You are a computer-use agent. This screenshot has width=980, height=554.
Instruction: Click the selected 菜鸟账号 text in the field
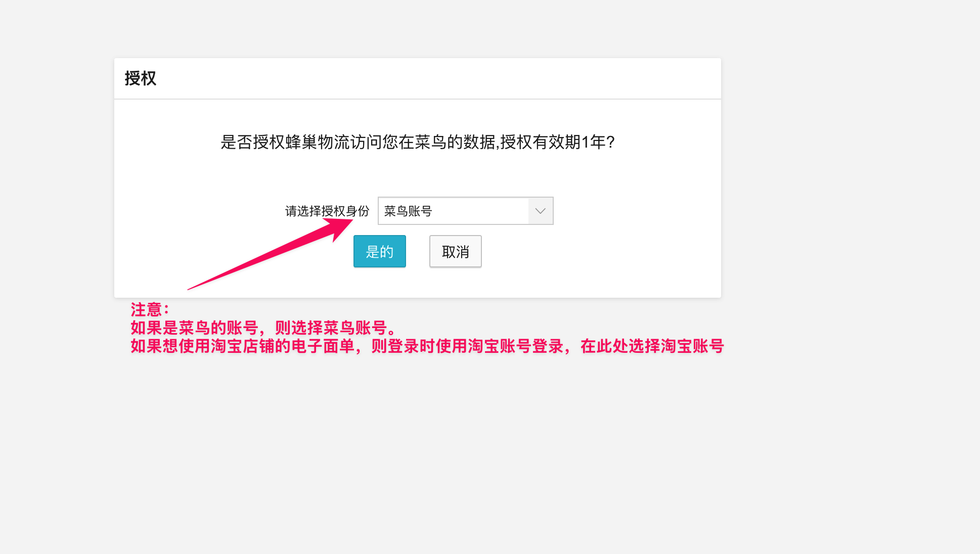click(x=408, y=211)
